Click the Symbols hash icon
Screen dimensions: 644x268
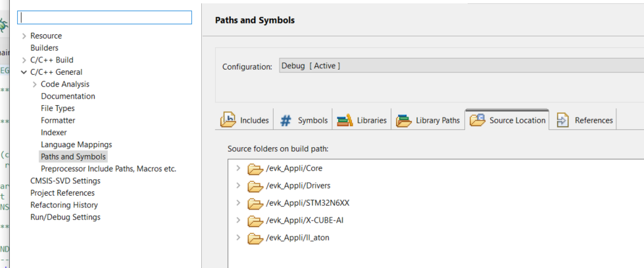[x=286, y=120]
